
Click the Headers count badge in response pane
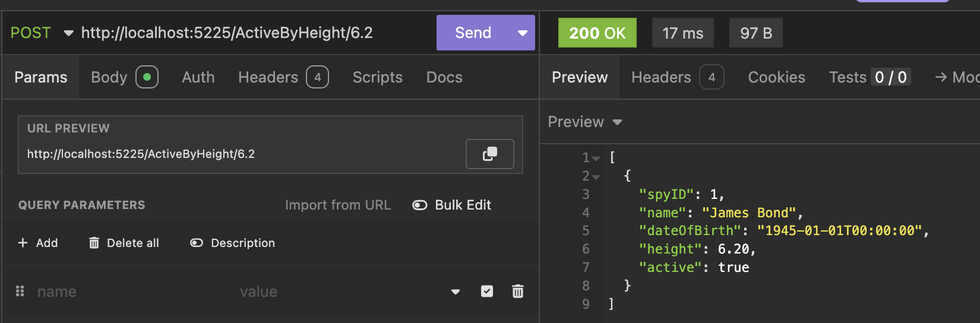pos(712,77)
